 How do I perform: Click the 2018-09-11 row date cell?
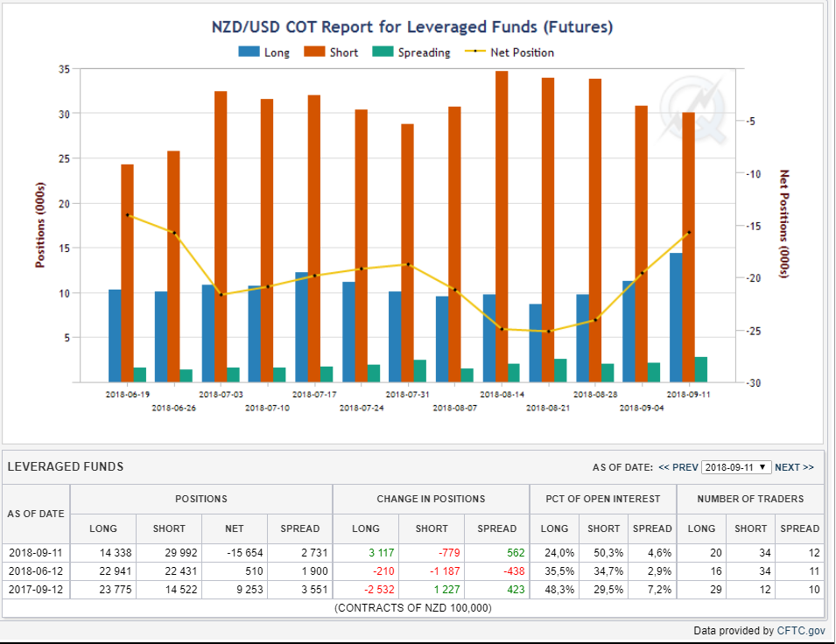pyautogui.click(x=36, y=553)
